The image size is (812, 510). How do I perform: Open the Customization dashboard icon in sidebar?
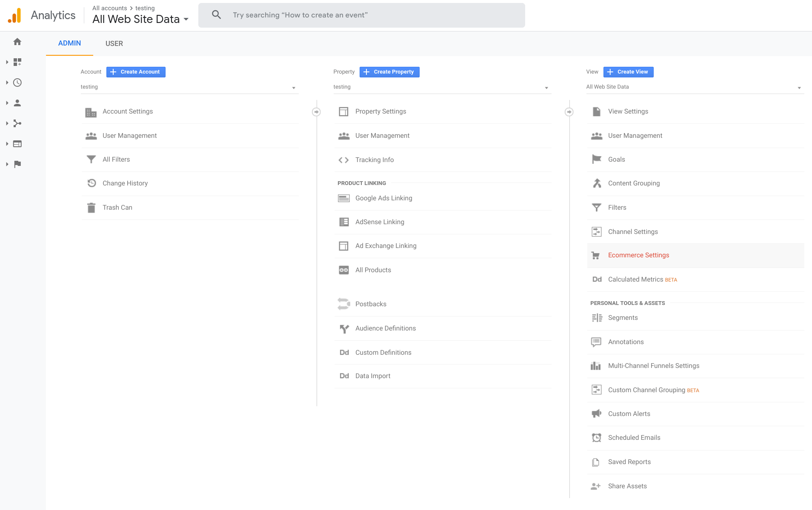pyautogui.click(x=17, y=62)
